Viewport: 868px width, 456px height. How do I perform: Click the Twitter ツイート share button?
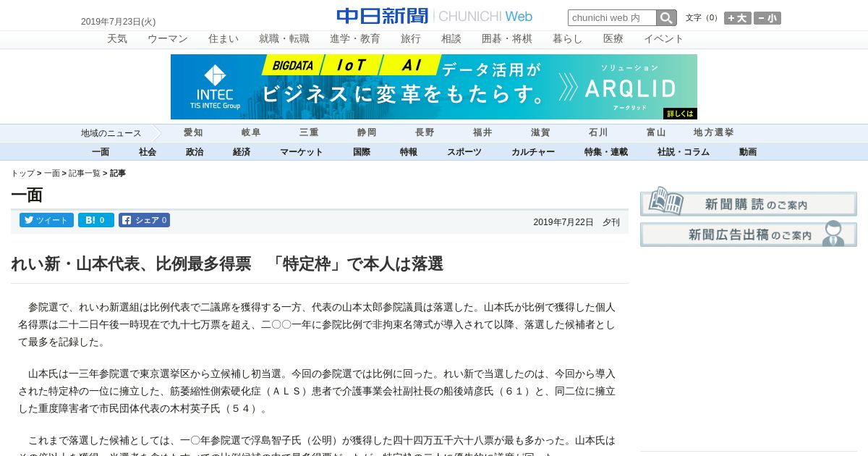(46, 220)
